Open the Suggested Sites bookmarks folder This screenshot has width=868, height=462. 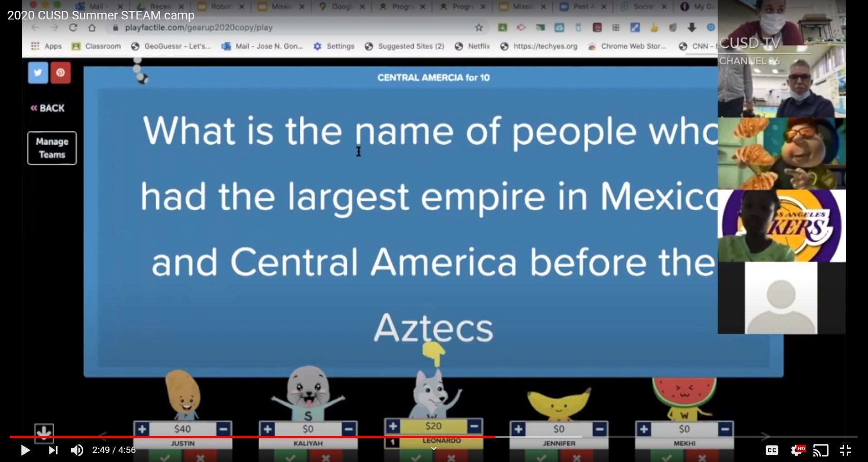pos(404,46)
